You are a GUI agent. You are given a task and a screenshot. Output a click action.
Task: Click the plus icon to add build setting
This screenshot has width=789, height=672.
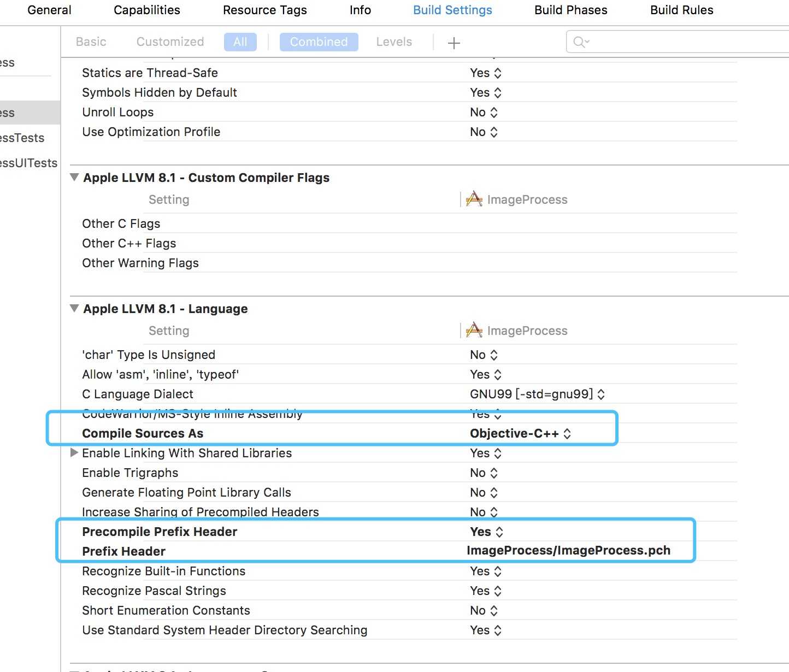click(454, 43)
